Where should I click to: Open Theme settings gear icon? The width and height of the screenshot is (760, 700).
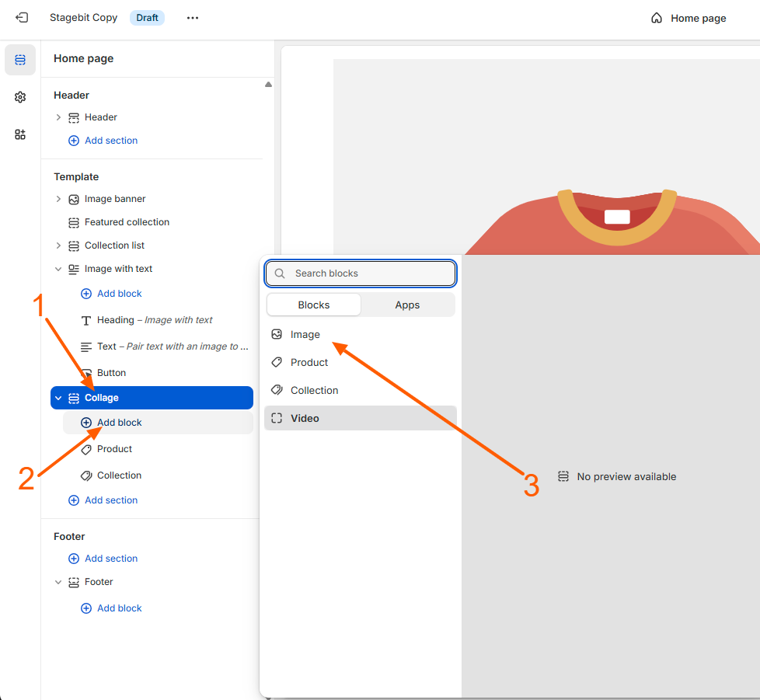pyautogui.click(x=20, y=97)
